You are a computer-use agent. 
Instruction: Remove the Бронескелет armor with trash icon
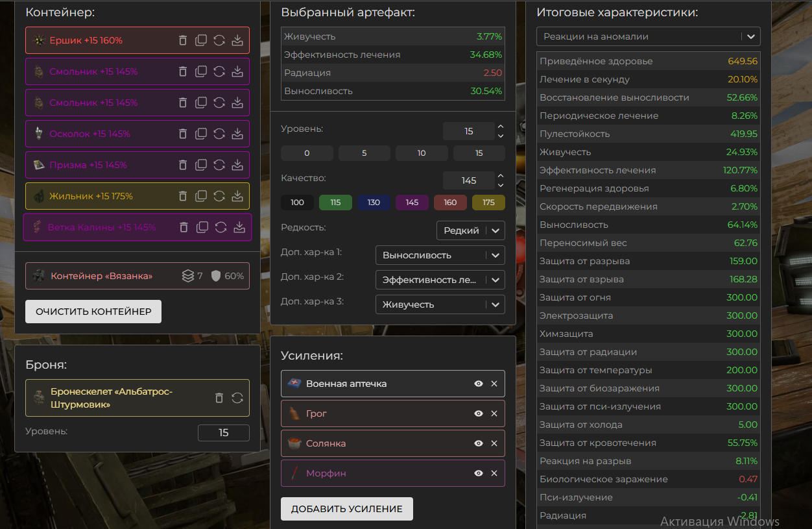(x=219, y=398)
